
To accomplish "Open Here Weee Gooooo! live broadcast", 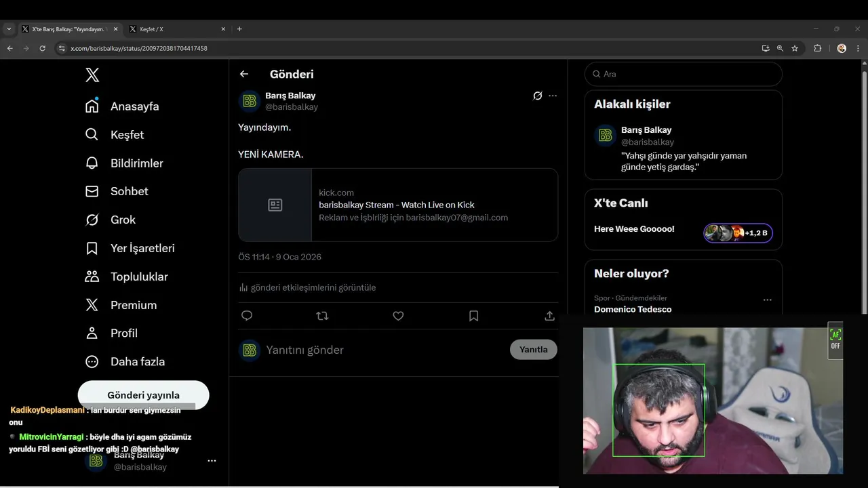I will click(x=634, y=229).
